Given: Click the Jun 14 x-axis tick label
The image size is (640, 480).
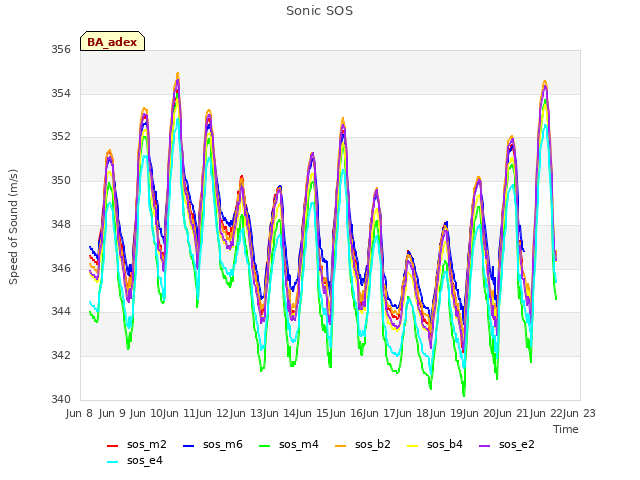Looking at the screenshot, I should pyautogui.click(x=279, y=413).
